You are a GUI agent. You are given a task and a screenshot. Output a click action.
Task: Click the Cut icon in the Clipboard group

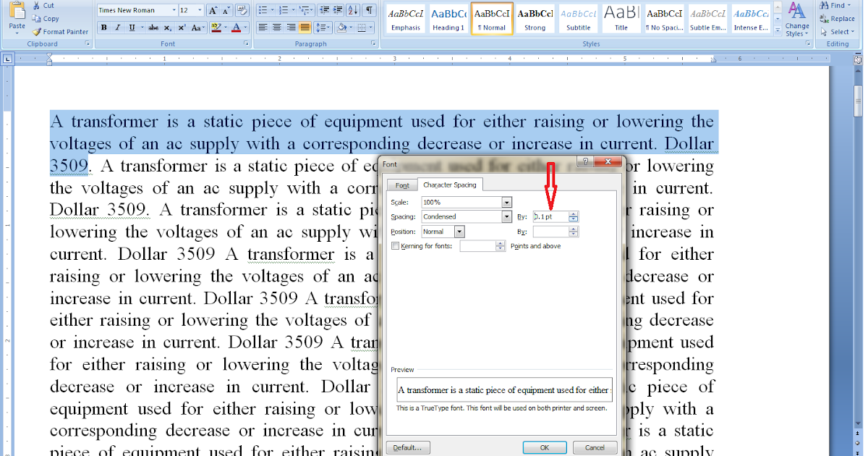[x=35, y=5]
